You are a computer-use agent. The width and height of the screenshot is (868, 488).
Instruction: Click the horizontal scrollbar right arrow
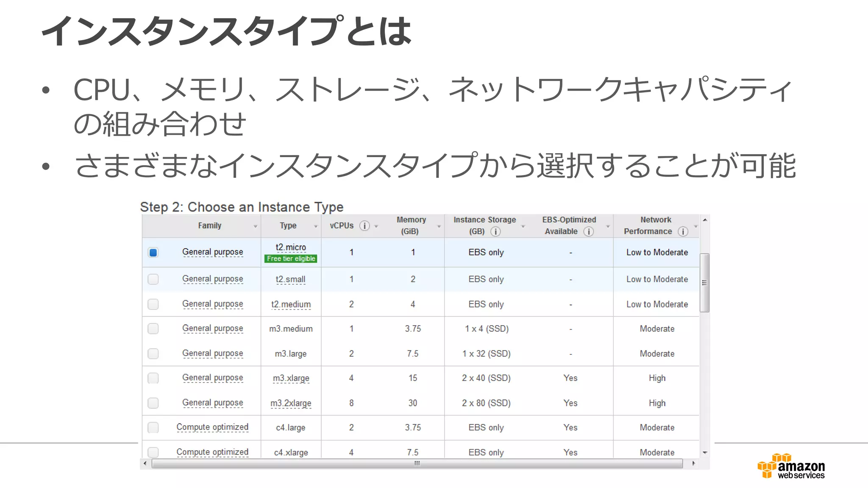(693, 463)
